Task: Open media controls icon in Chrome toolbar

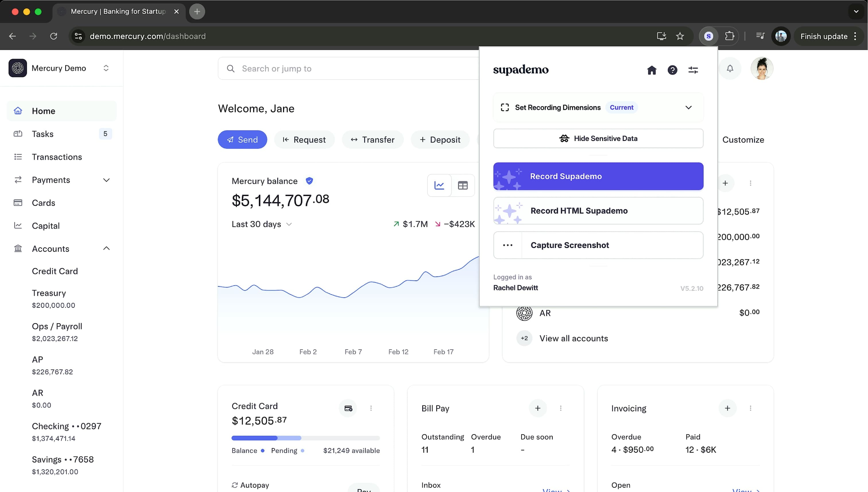Action: pos(760,36)
